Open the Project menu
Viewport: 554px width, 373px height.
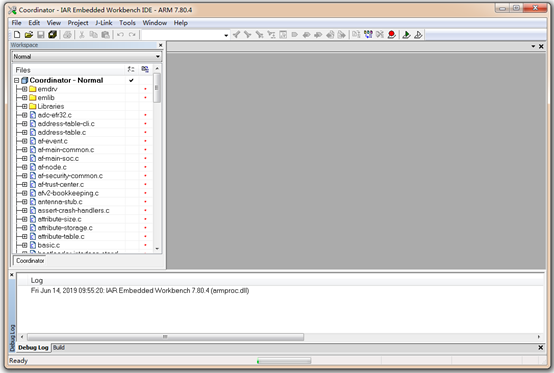pyautogui.click(x=78, y=23)
